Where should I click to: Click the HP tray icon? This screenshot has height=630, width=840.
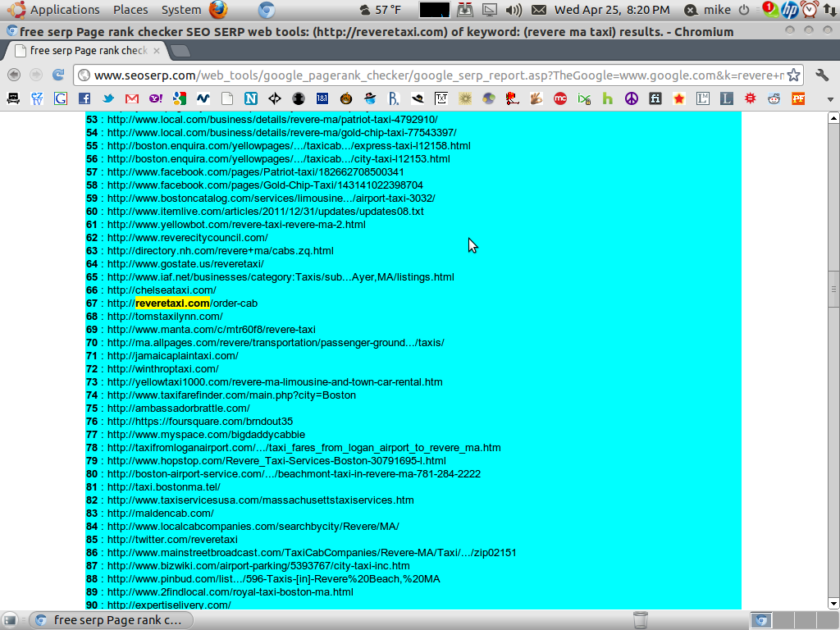[x=790, y=10]
